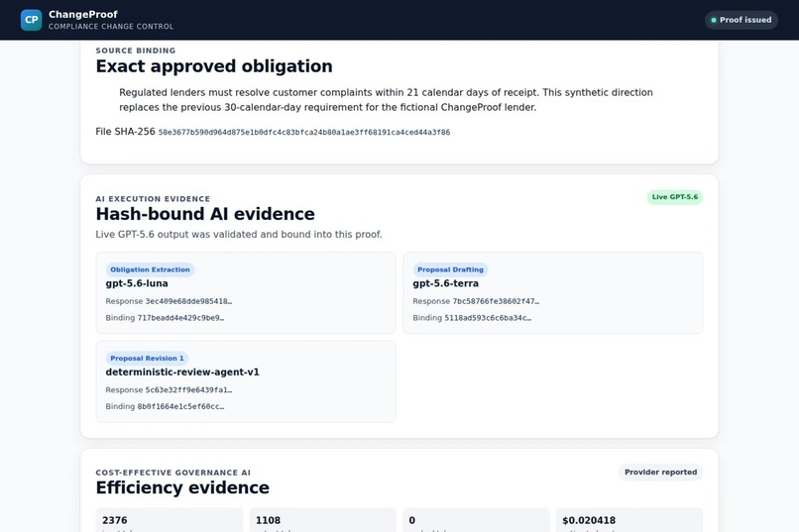Select the Binding hash 5118ad593c6c6ba34c

coord(488,318)
